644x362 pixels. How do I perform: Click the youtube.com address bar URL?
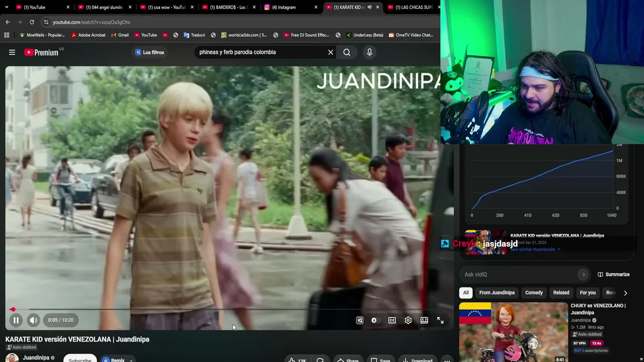[92, 22]
